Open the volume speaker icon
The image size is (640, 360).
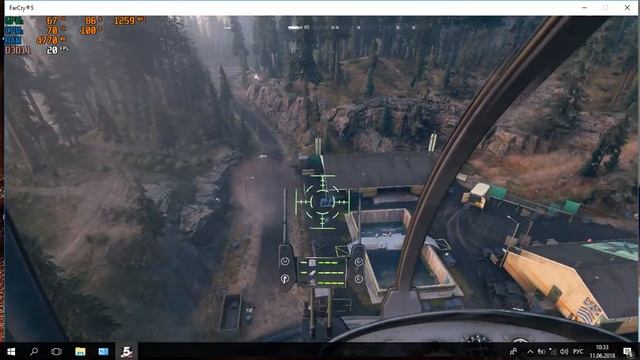(564, 351)
